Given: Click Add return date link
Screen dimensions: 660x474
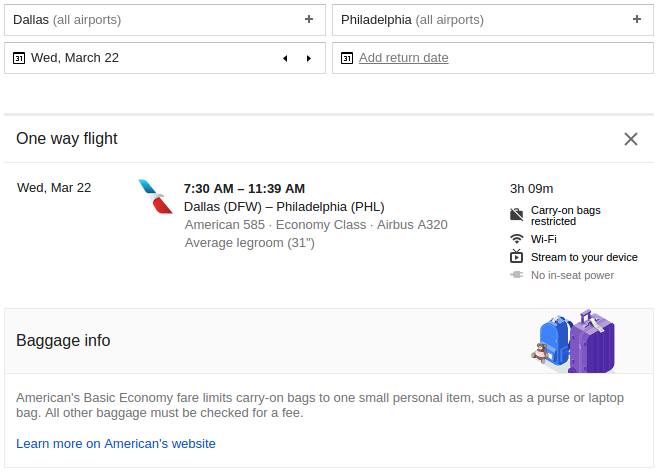Looking at the screenshot, I should (x=403, y=58).
